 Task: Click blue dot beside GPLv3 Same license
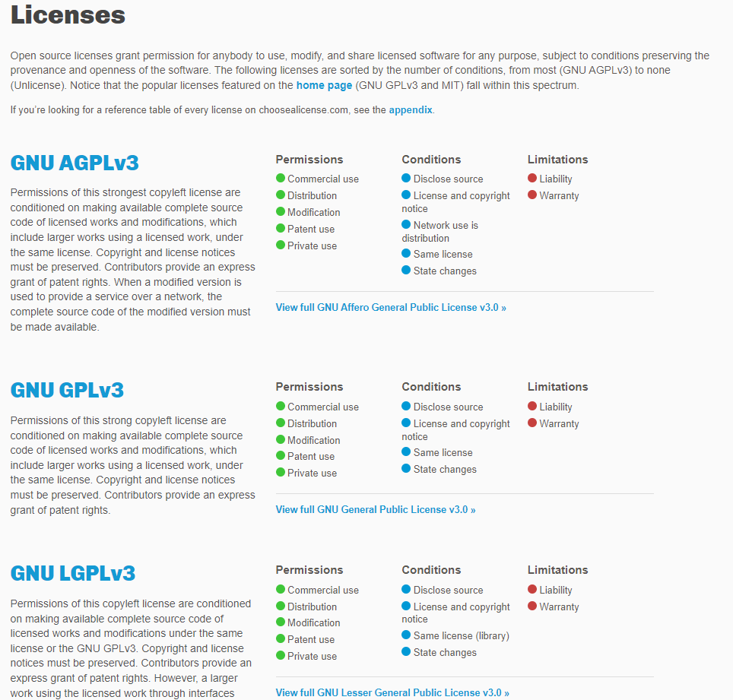pos(406,452)
